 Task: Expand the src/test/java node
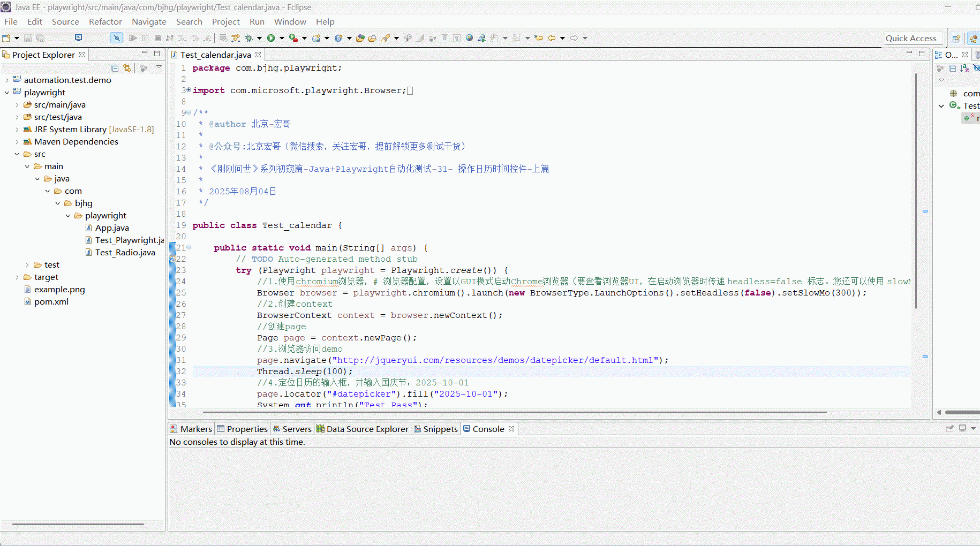coord(17,117)
